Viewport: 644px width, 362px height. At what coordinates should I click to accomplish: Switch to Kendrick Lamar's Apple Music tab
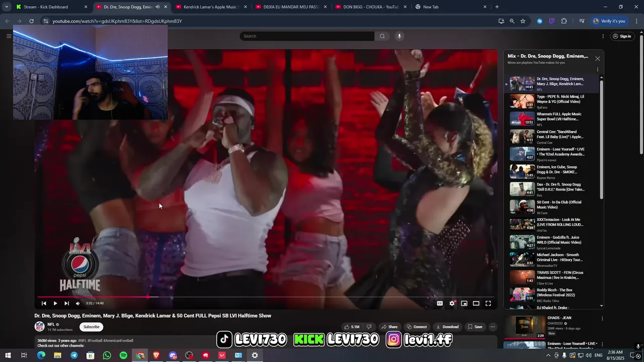pos(211,7)
